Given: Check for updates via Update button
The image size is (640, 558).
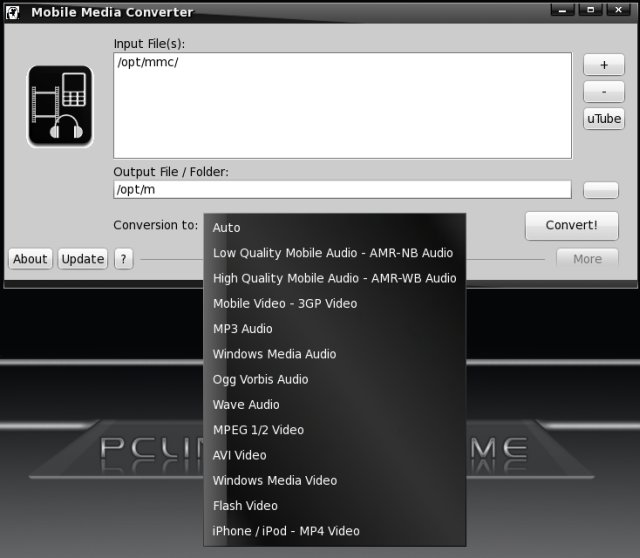Looking at the screenshot, I should pyautogui.click(x=82, y=259).
